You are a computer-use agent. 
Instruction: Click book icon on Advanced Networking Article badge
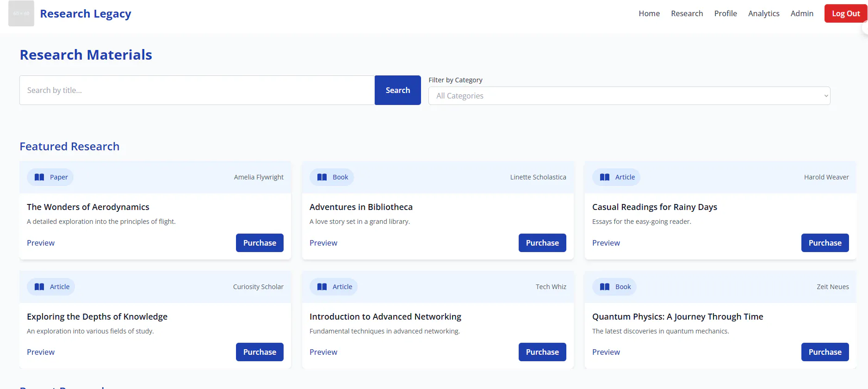(322, 287)
